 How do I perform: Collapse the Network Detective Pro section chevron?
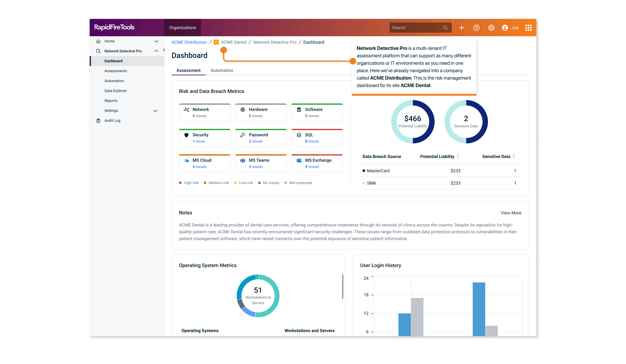pos(156,51)
